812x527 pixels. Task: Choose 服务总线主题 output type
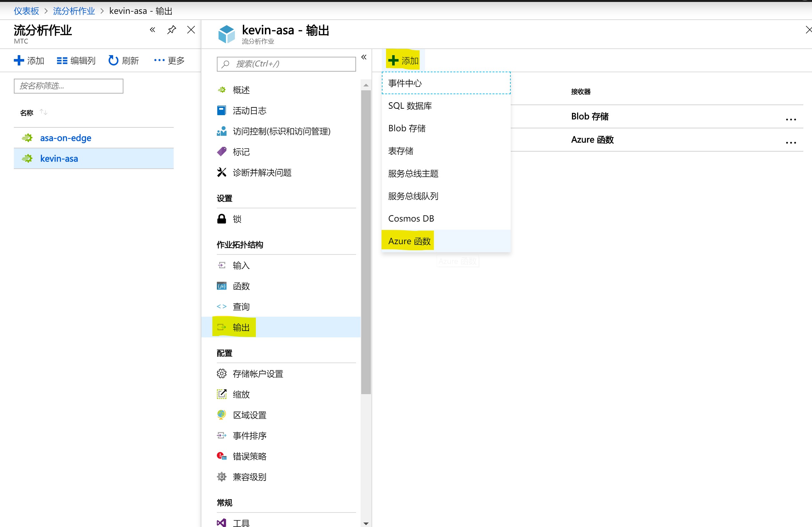click(x=446, y=174)
